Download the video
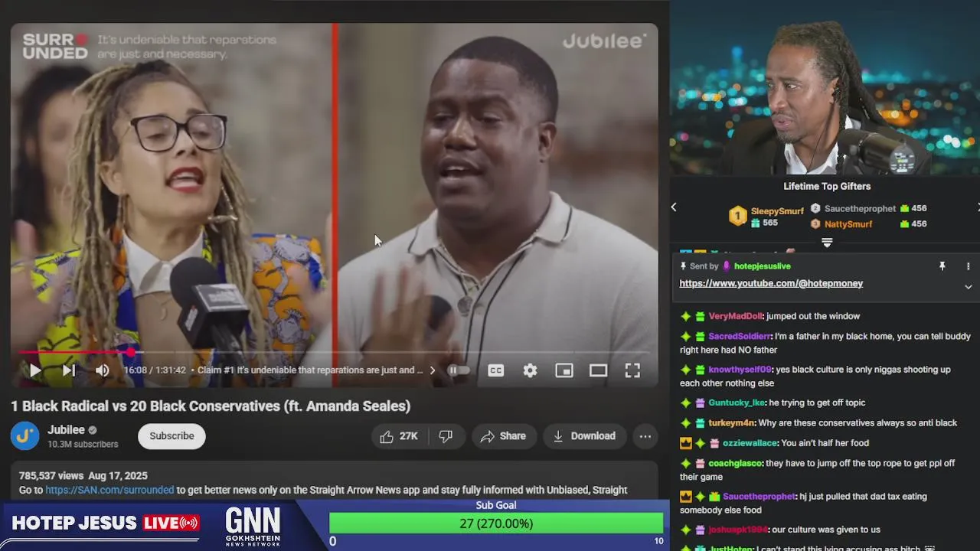 [584, 436]
